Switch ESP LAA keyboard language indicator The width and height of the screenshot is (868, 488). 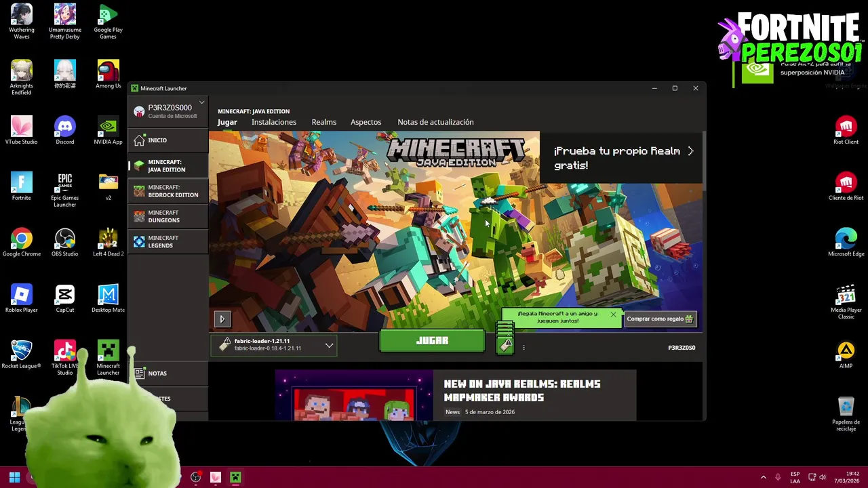pyautogui.click(x=795, y=477)
